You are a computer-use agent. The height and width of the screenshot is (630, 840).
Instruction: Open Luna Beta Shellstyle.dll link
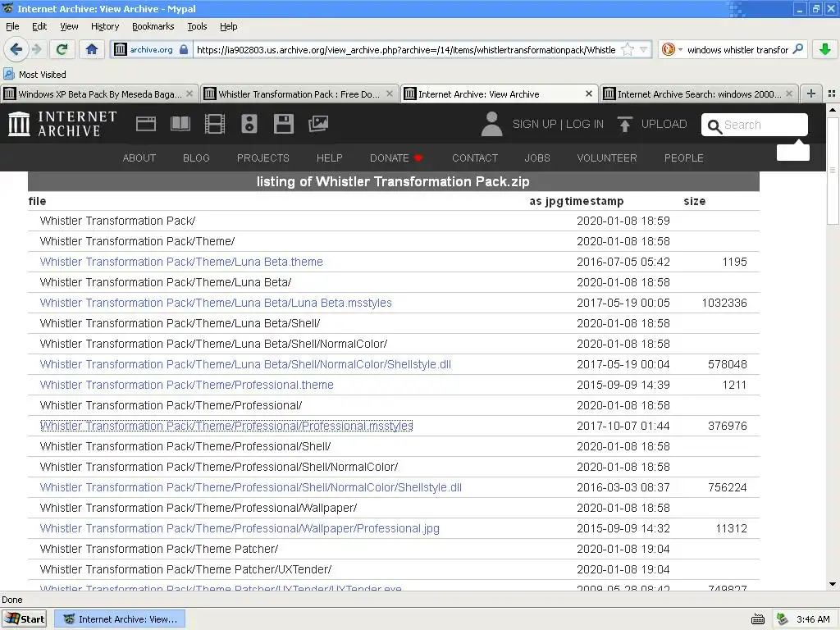tap(245, 364)
